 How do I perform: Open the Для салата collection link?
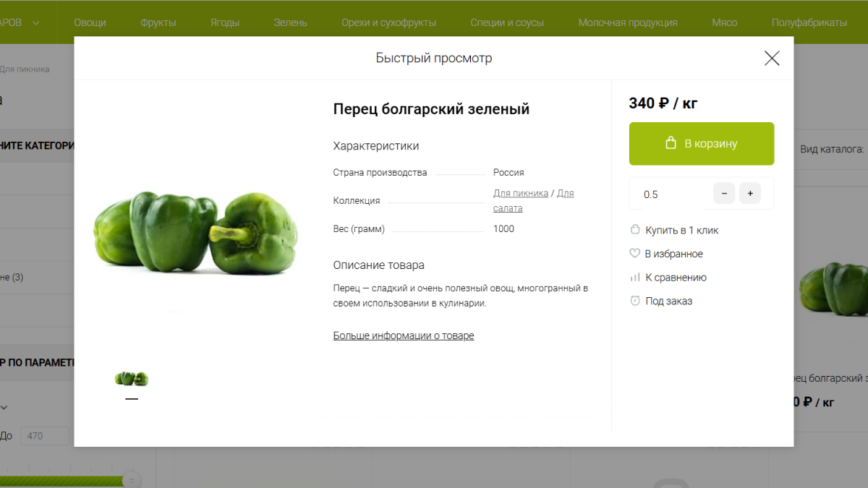(534, 200)
